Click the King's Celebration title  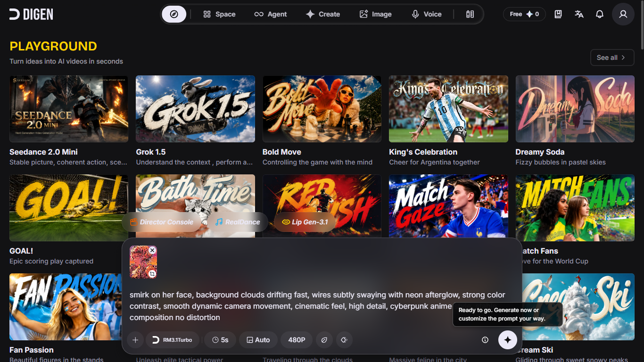(423, 152)
